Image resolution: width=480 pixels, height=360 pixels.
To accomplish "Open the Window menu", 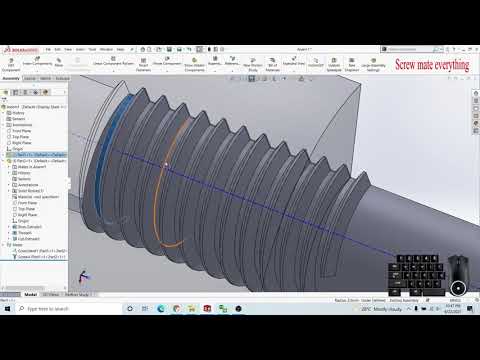I will coord(106,49).
